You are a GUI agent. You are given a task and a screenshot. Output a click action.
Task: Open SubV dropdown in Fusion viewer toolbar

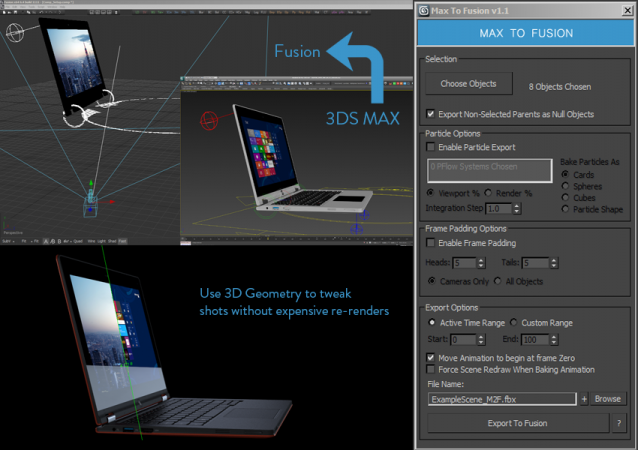[x=8, y=241]
